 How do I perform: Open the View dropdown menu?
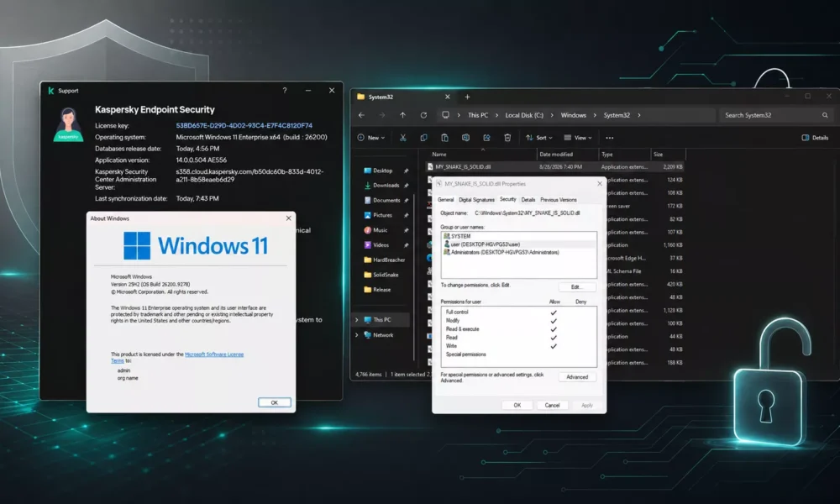click(578, 138)
